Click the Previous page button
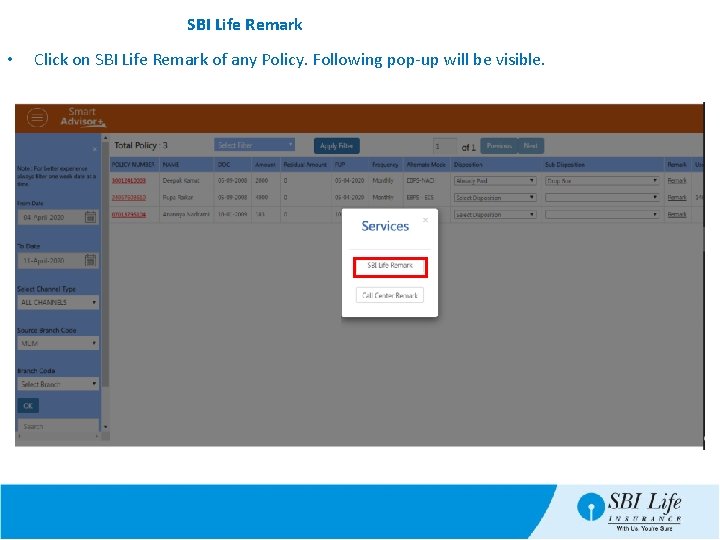This screenshot has height=540, width=720. [499, 146]
